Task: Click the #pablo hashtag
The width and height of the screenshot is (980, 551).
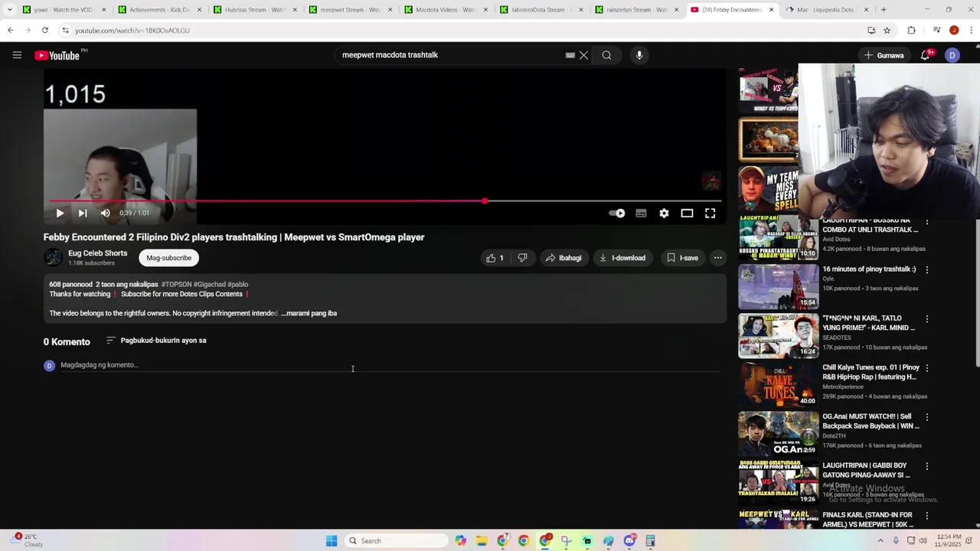Action: tap(238, 285)
